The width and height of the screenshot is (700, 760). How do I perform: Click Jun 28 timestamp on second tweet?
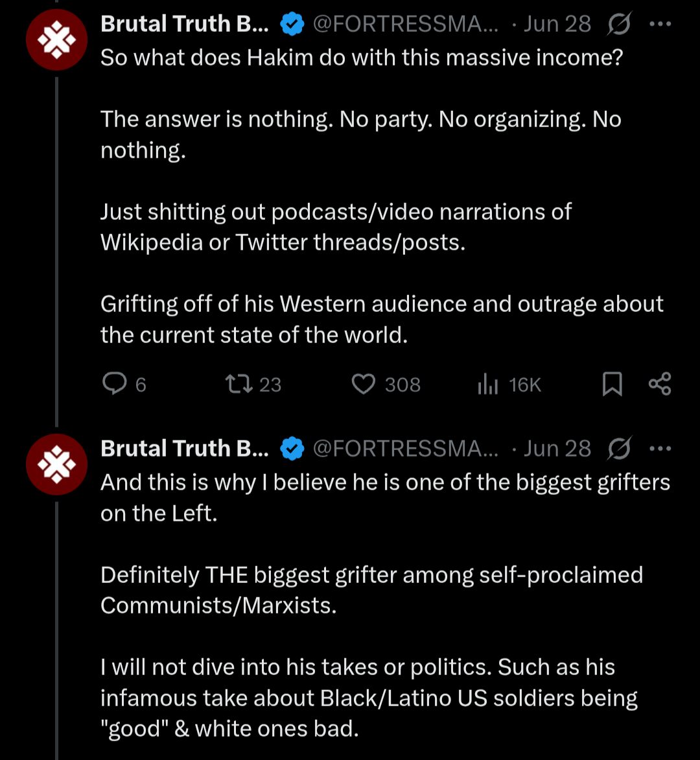click(557, 449)
